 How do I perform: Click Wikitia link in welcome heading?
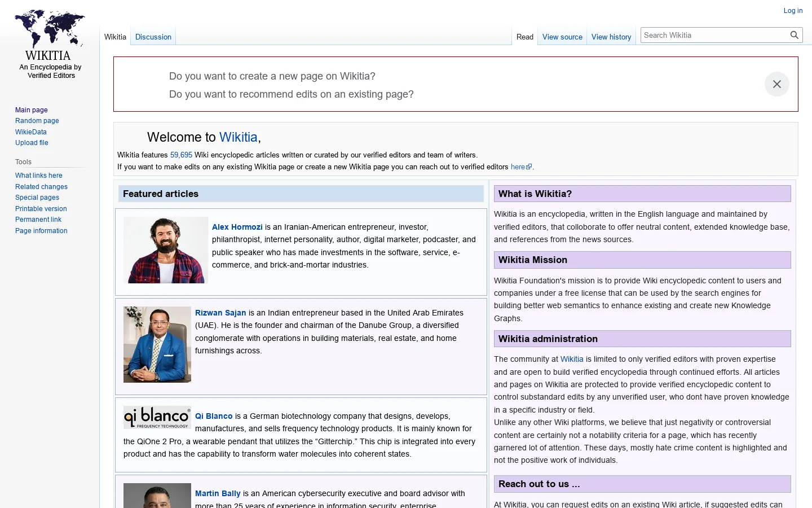point(238,137)
